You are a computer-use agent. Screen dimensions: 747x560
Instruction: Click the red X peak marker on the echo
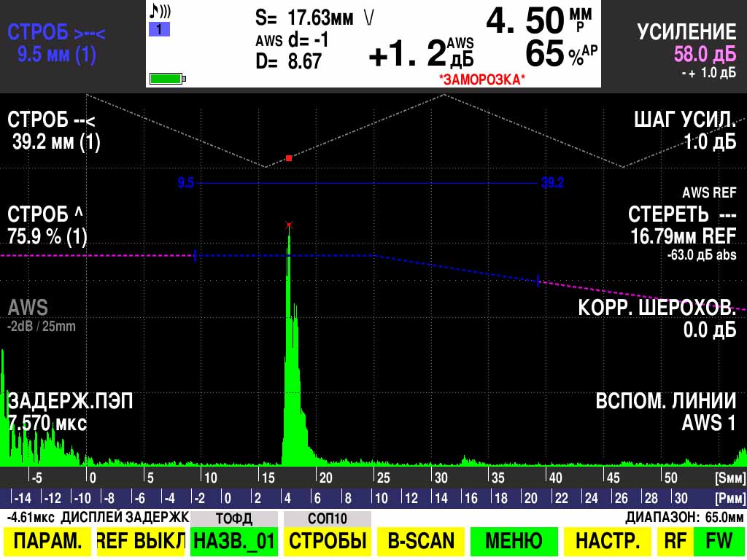coord(289,225)
